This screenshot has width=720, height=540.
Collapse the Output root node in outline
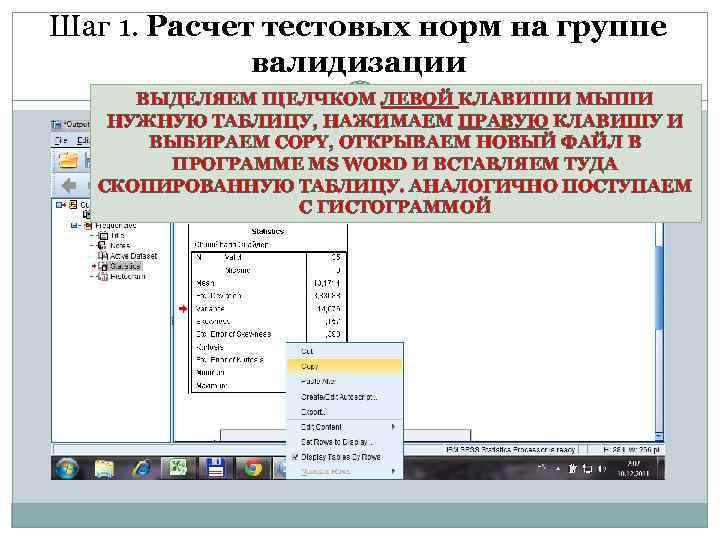coord(60,205)
